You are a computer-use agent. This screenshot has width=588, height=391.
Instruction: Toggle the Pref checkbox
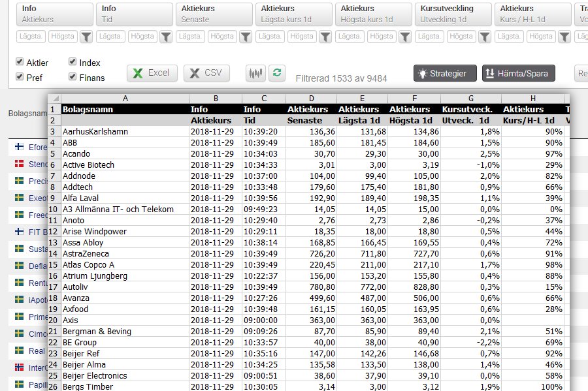pyautogui.click(x=20, y=77)
